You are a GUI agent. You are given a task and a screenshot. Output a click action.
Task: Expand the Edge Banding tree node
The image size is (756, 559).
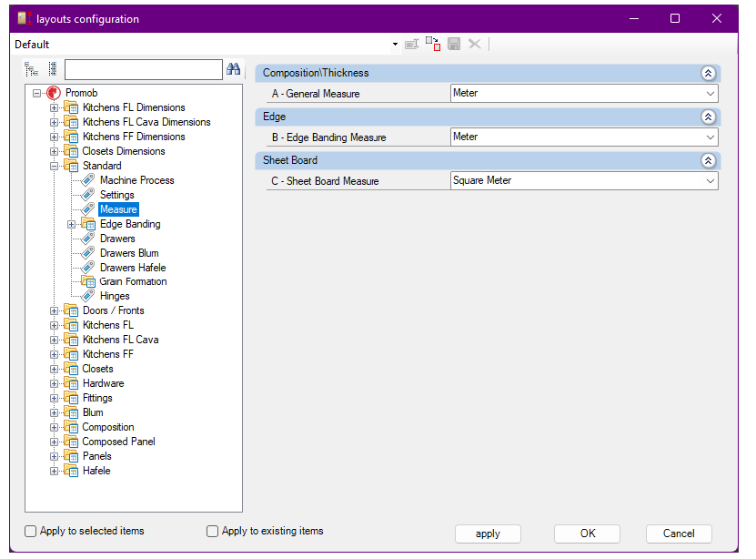click(x=71, y=224)
